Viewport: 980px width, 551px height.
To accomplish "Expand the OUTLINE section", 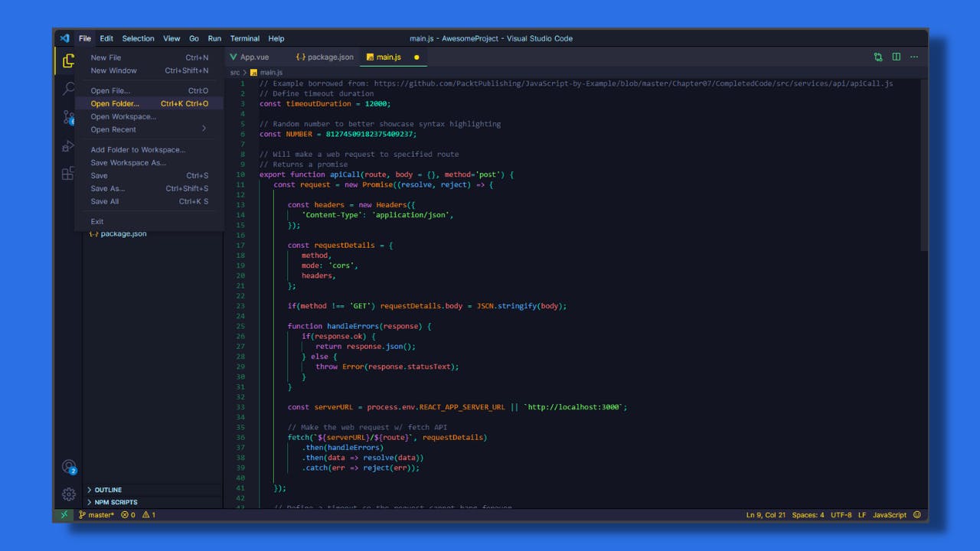I will coord(152,490).
